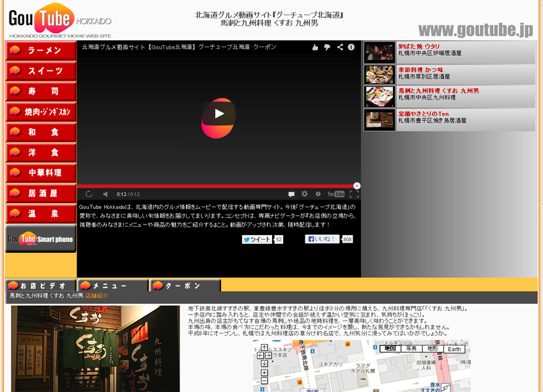Open the 室蘭やきとりのTen link

pyautogui.click(x=423, y=114)
